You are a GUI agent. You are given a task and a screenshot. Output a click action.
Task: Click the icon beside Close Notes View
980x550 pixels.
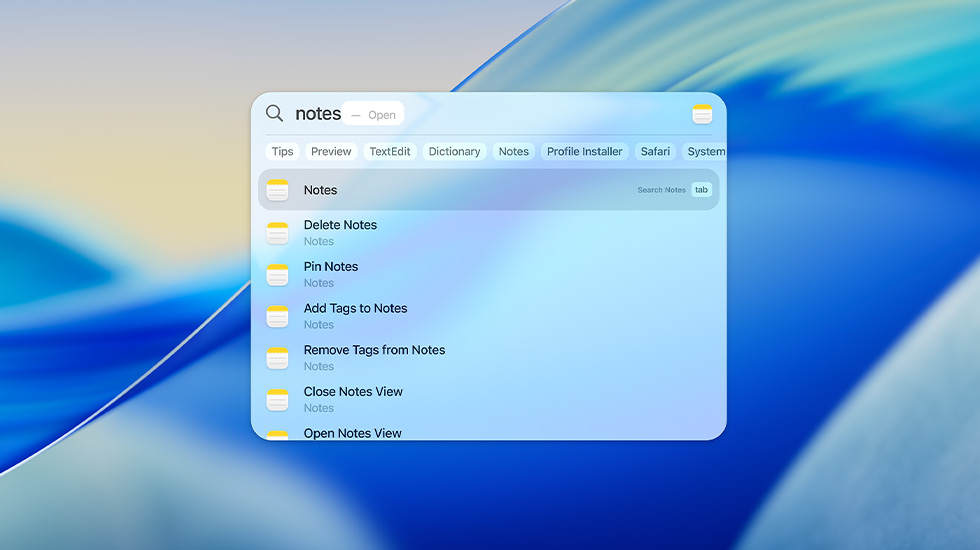pyautogui.click(x=278, y=400)
